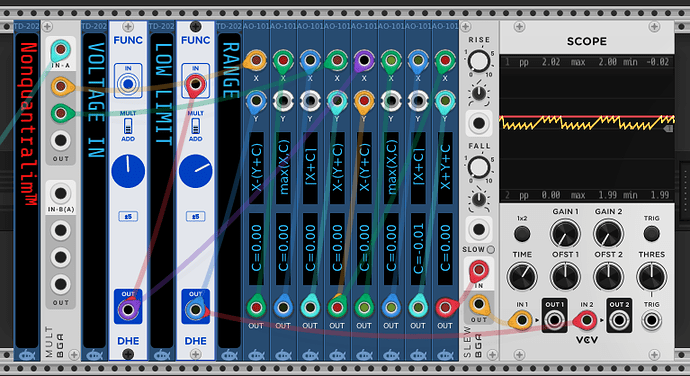Viewport: 690px width, 376px height.
Task: Click the first FUNC ±5 range selector
Action: (128, 217)
